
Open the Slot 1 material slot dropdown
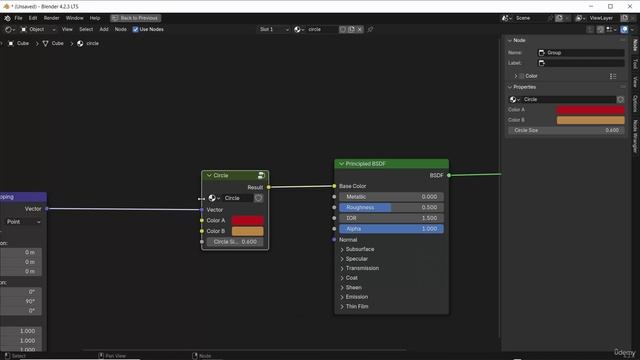pos(274,29)
